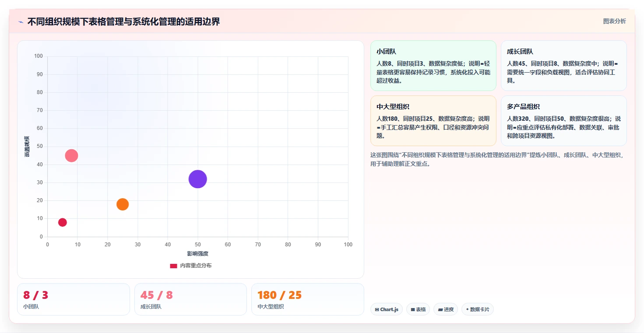Click the x-axis tick label 70
This screenshot has width=644, height=333.
click(258, 245)
